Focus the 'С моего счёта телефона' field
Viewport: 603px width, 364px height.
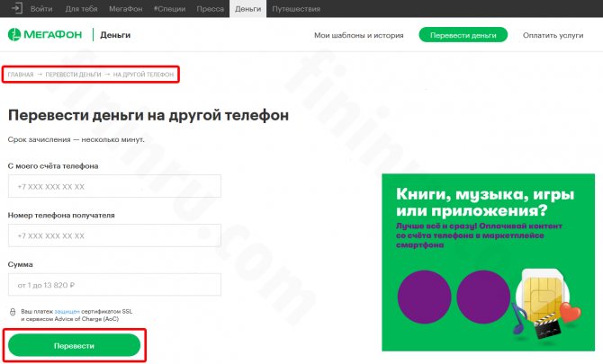(x=113, y=186)
